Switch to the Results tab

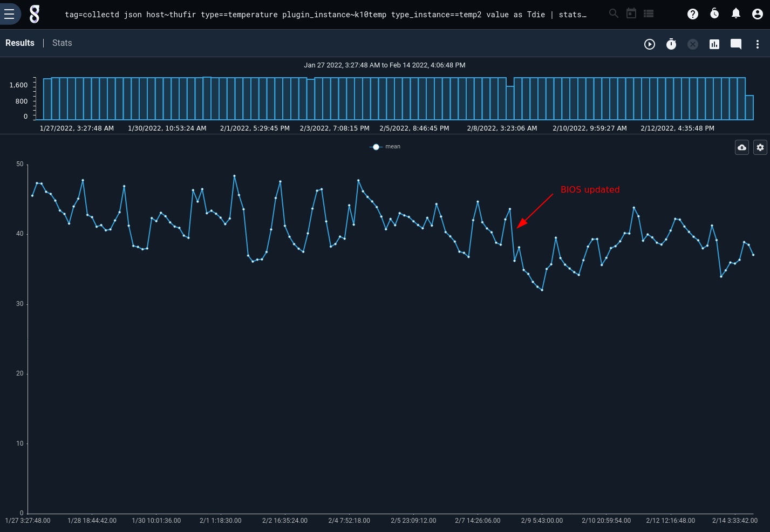(x=20, y=43)
